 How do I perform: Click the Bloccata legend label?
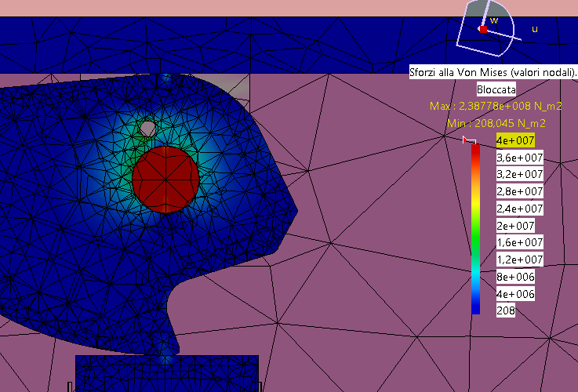(x=496, y=89)
